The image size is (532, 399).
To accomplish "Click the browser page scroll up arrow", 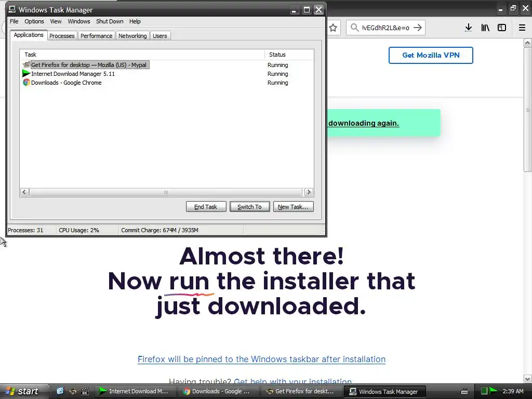I will tap(528, 43).
